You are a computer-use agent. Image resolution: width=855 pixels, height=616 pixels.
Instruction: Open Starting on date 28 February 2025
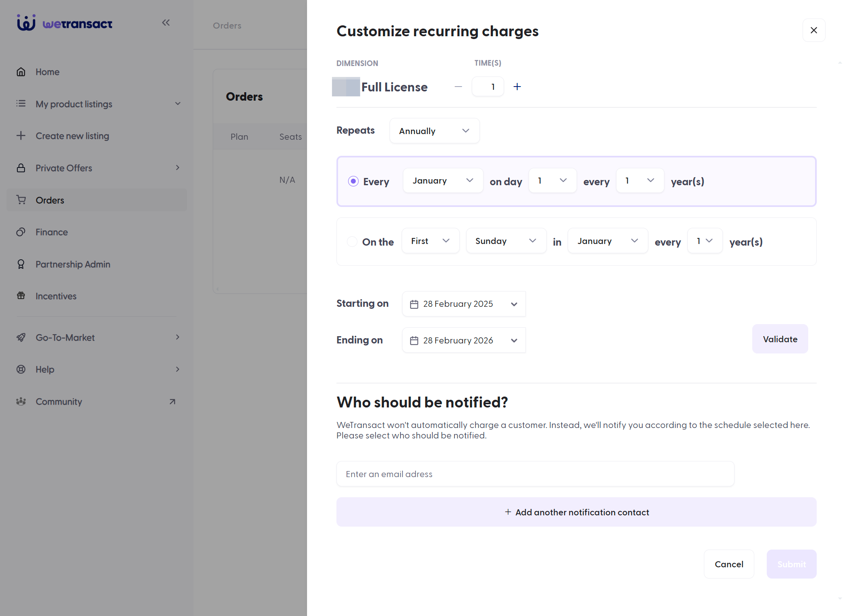(x=464, y=304)
